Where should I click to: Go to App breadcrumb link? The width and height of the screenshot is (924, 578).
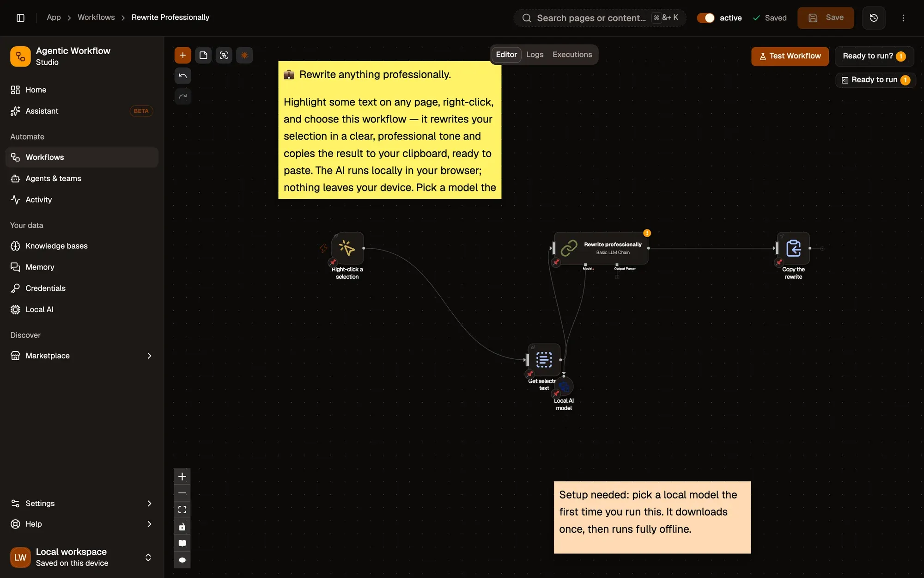[x=54, y=18]
